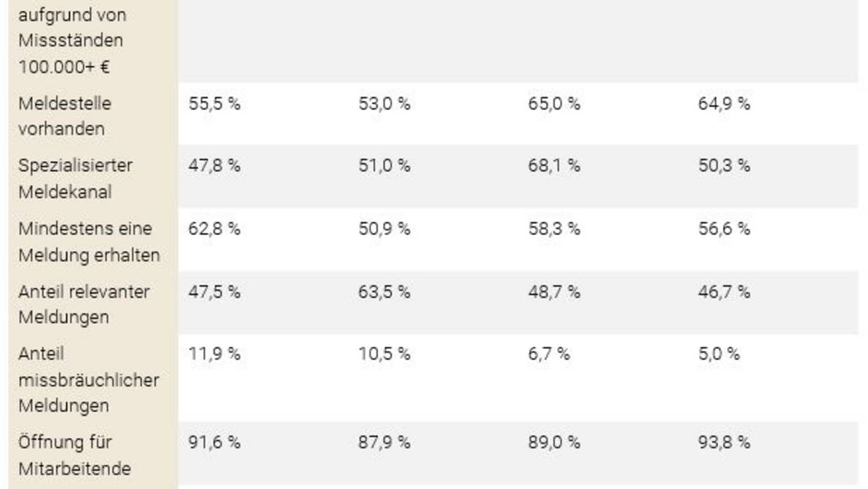Click 'Mindestens eine Meldung erhalten' label
The width and height of the screenshot is (868, 489).
[x=89, y=242]
